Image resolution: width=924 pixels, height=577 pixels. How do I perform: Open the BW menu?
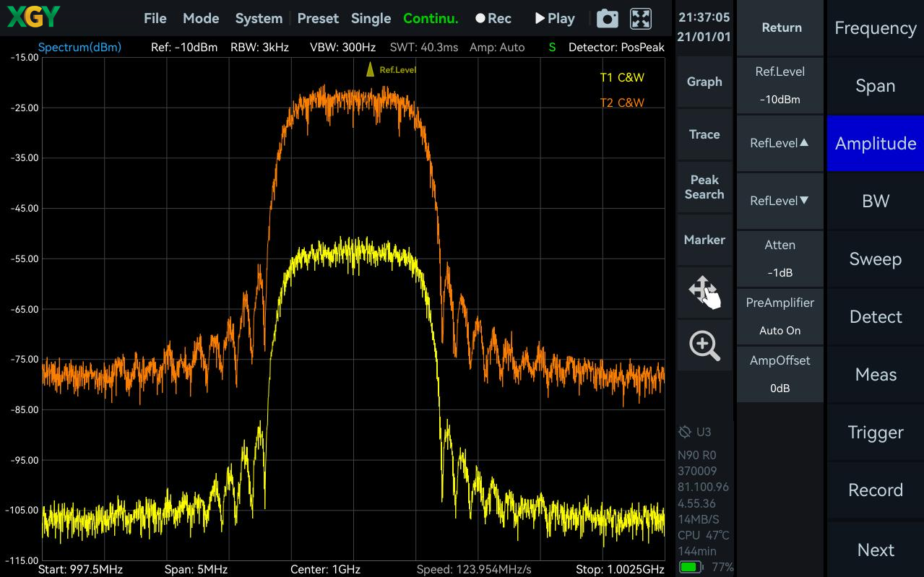tap(876, 201)
